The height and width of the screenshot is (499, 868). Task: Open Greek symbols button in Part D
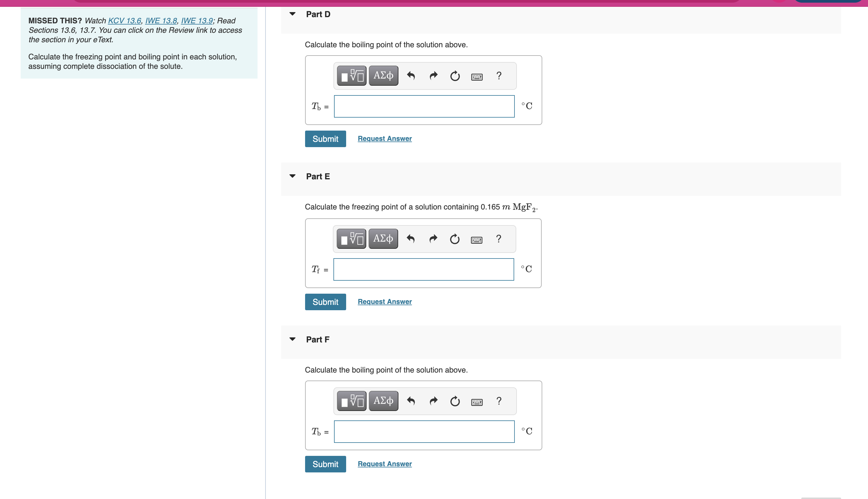click(x=383, y=75)
